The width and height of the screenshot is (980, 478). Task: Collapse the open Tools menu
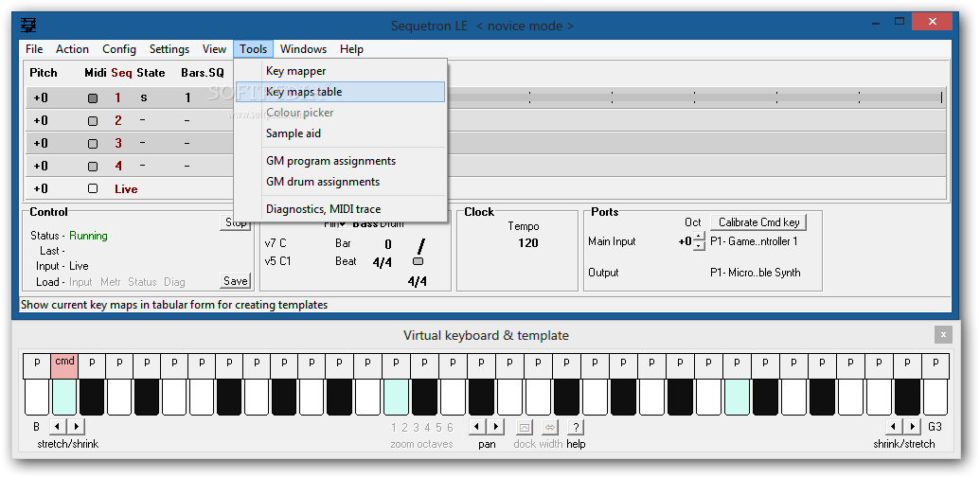pos(253,49)
